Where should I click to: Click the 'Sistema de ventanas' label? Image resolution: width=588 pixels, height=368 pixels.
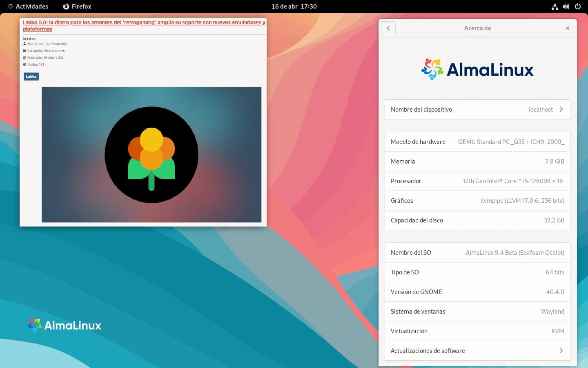click(x=418, y=312)
